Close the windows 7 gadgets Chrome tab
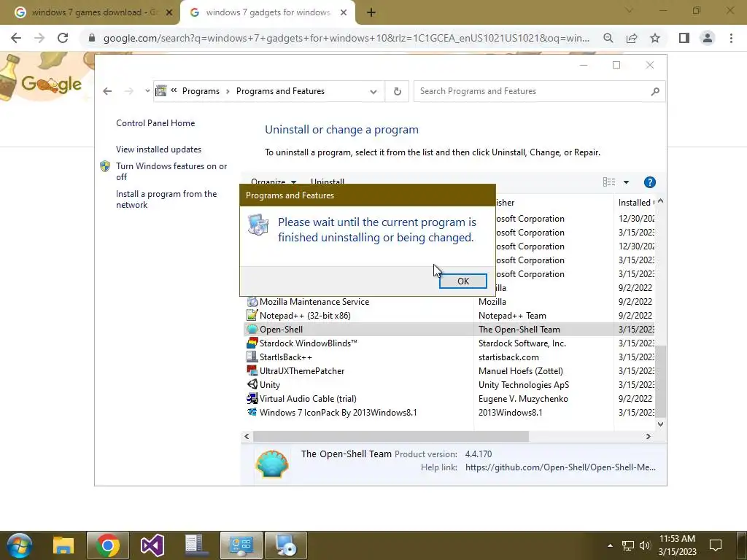 344,13
